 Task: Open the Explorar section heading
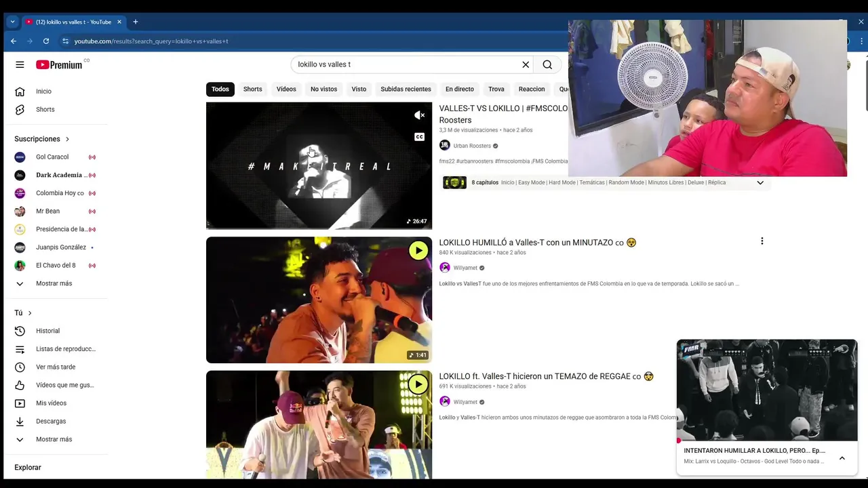coord(28,468)
